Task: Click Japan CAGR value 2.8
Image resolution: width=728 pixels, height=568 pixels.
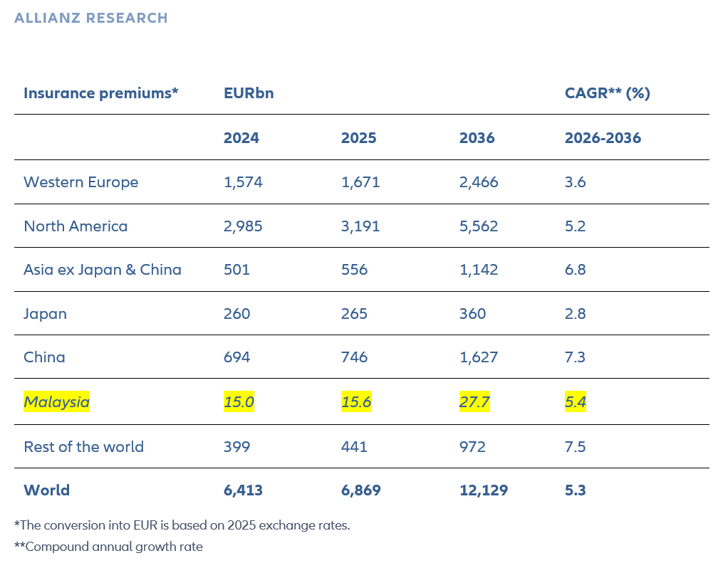Action: tap(576, 314)
